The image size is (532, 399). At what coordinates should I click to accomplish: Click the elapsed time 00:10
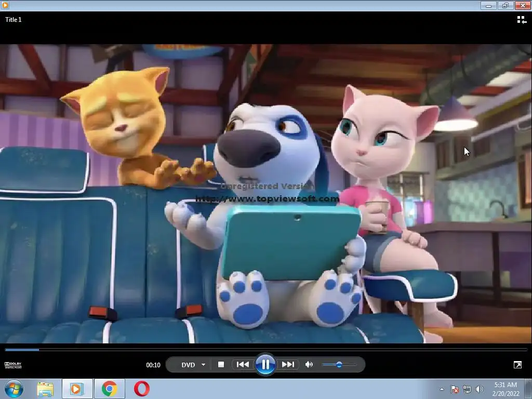(x=153, y=365)
